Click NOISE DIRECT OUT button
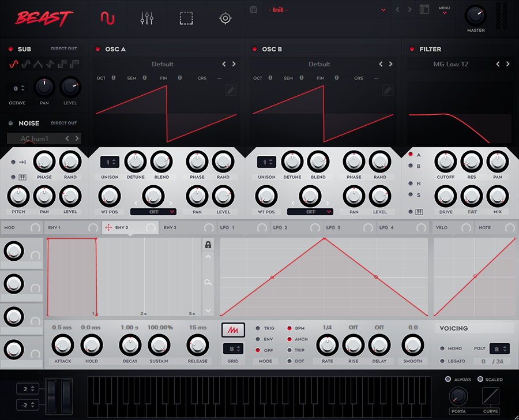Image resolution: width=519 pixels, height=420 pixels. [64, 123]
